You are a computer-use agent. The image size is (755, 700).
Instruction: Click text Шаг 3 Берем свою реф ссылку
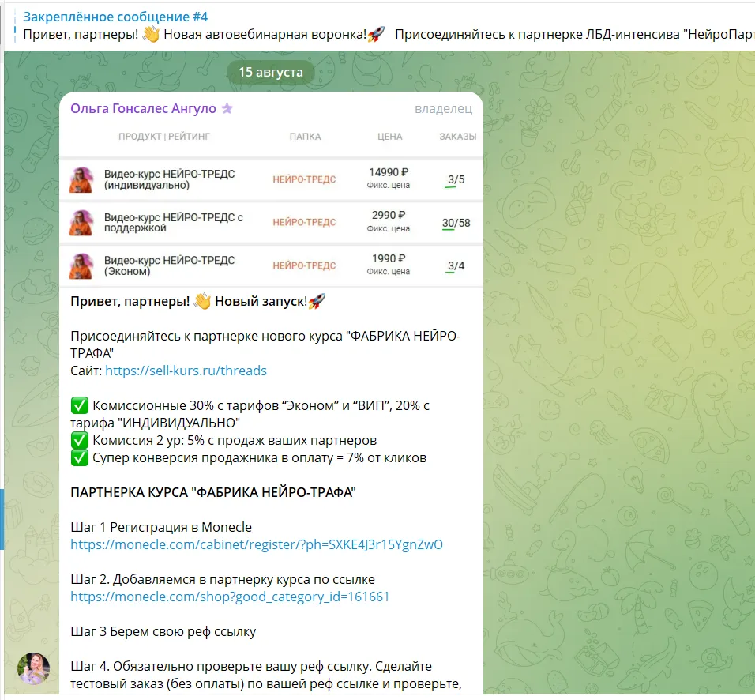pyautogui.click(x=163, y=631)
